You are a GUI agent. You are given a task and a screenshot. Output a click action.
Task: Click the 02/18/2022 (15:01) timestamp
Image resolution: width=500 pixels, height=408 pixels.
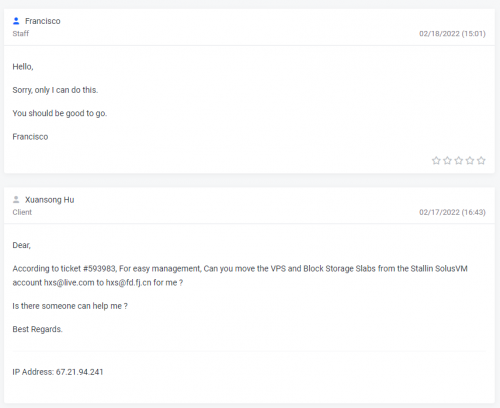[x=452, y=34]
